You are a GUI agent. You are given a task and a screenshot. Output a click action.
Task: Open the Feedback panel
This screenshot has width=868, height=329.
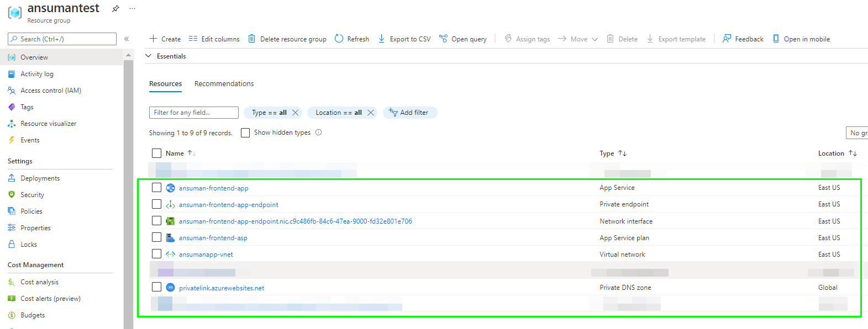[743, 39]
